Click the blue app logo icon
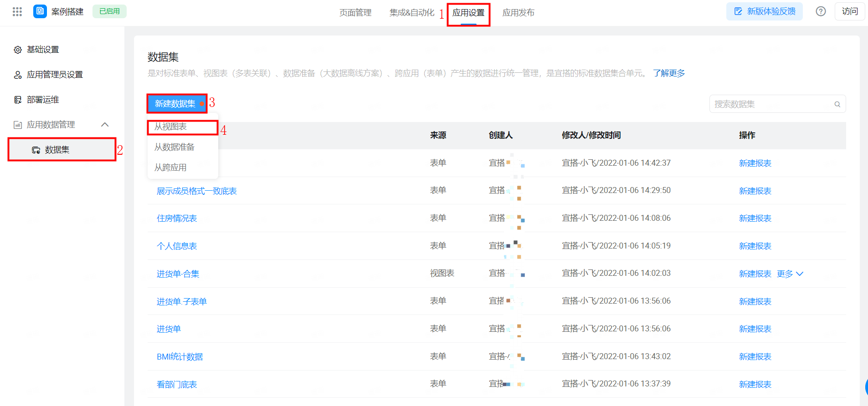This screenshot has height=406, width=868. click(40, 11)
